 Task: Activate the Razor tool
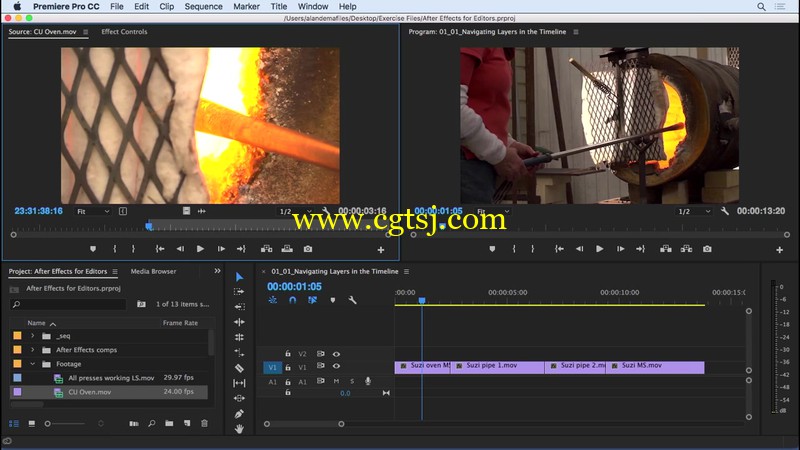tap(239, 368)
